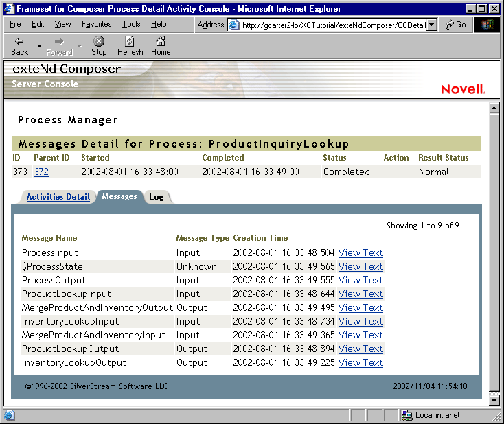Select the Messages tab
Viewport: 504px width, 424px height.
(119, 196)
